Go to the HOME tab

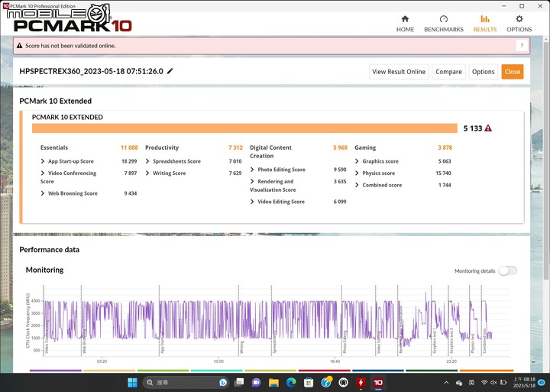[x=405, y=24]
